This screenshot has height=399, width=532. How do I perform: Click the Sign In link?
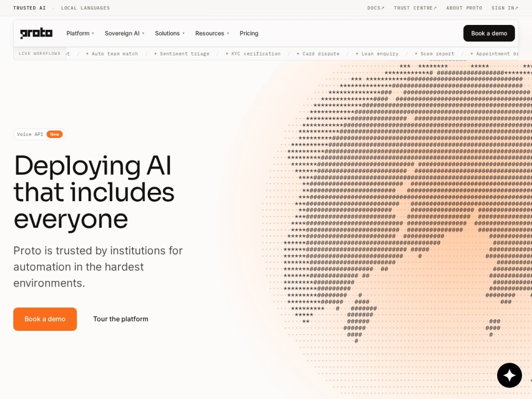[504, 8]
